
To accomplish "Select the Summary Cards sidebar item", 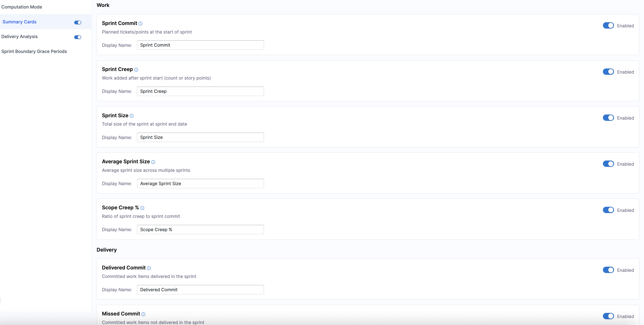I will (x=19, y=22).
